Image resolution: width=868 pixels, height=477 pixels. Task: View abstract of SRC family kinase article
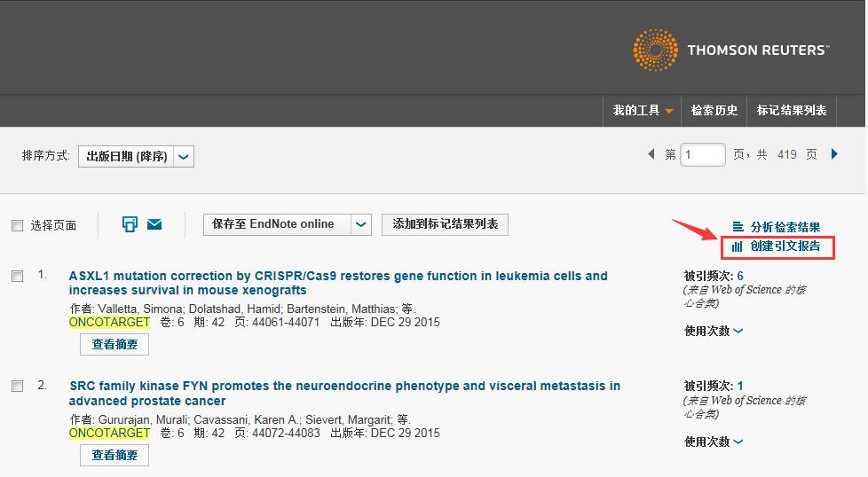114,455
